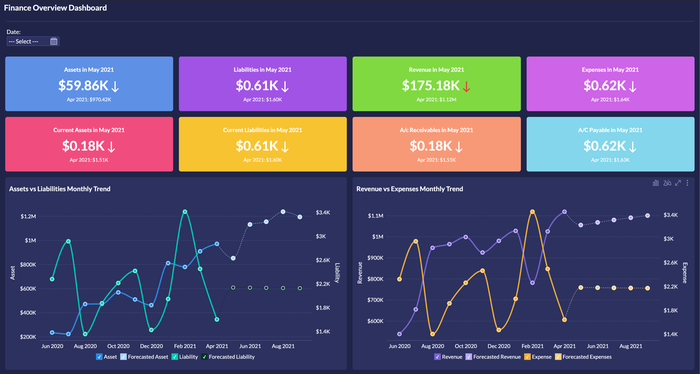Click the $175.18K revenue value
This screenshot has width=700, height=374.
coord(430,85)
